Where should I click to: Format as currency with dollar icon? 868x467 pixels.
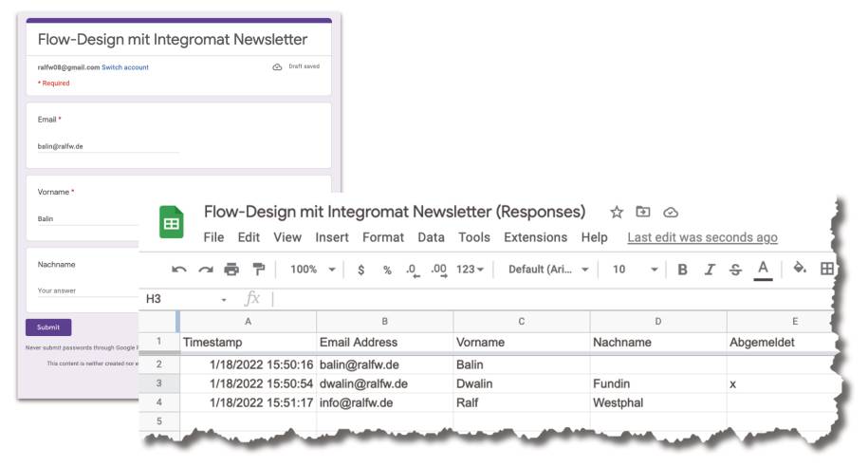tap(360, 270)
